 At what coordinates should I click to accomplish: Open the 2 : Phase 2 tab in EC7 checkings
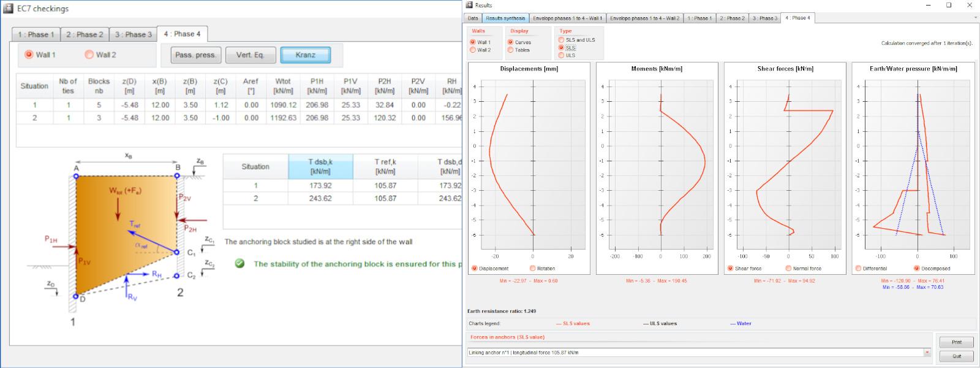click(85, 34)
